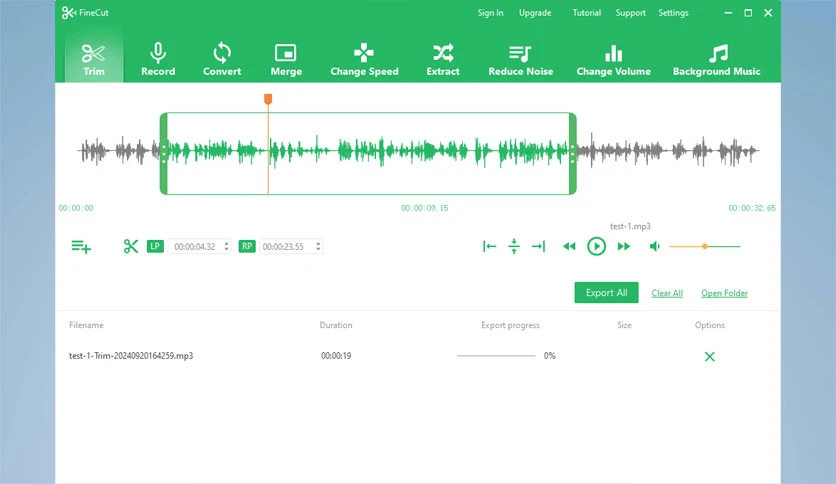Viewport: 836px width, 484px height.
Task: Jump to selection start marker icon
Action: click(489, 246)
